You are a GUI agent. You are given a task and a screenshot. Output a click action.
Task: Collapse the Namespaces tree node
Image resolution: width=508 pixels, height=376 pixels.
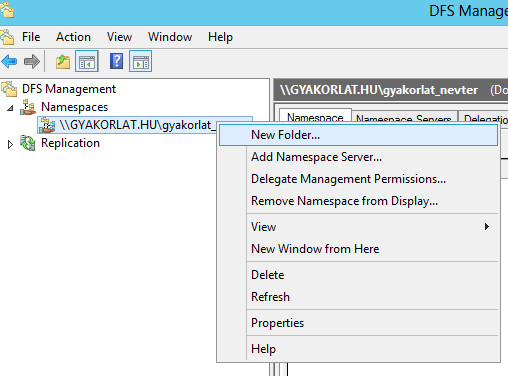(x=10, y=108)
